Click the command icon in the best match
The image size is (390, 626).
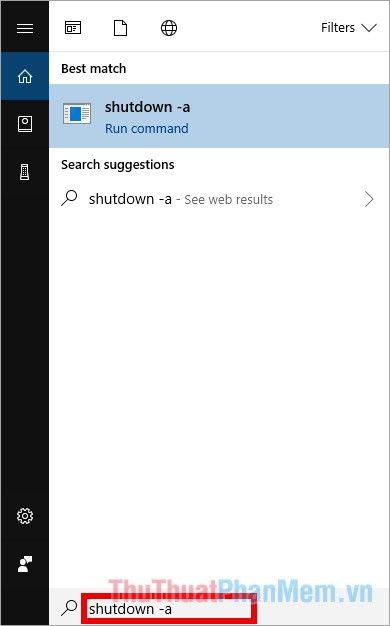[x=77, y=113]
